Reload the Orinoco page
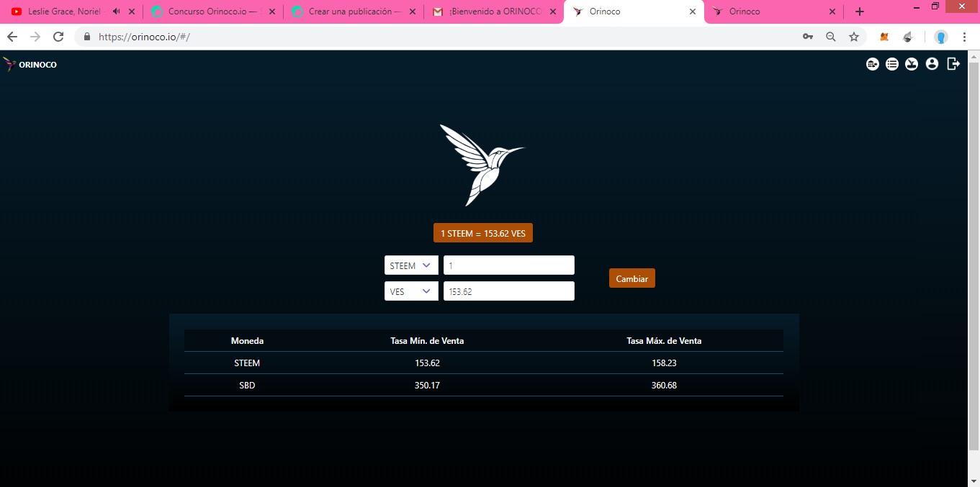The image size is (980, 487). 58,37
